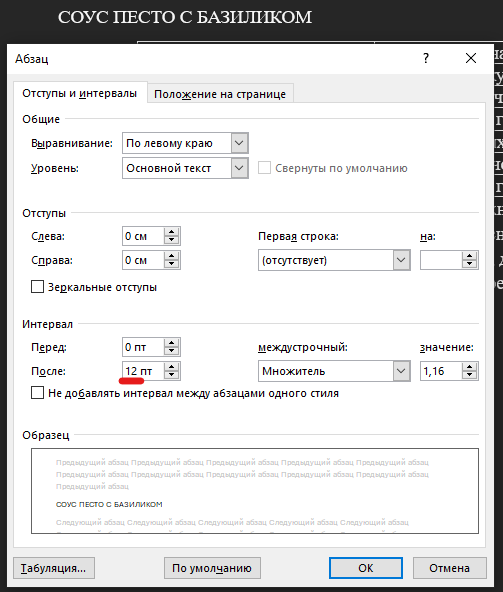Toggle 'Свернуты по умолчанию' checkbox
This screenshot has width=503, height=592.
264,168
